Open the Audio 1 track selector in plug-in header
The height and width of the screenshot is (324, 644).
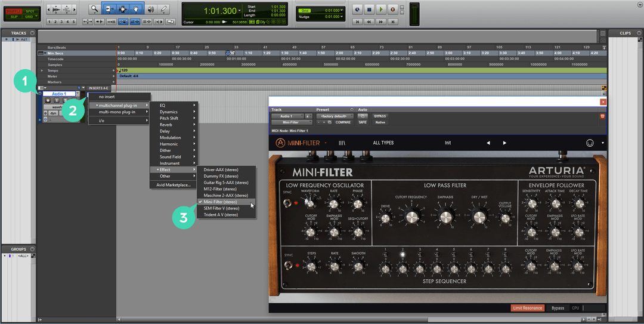pos(287,116)
